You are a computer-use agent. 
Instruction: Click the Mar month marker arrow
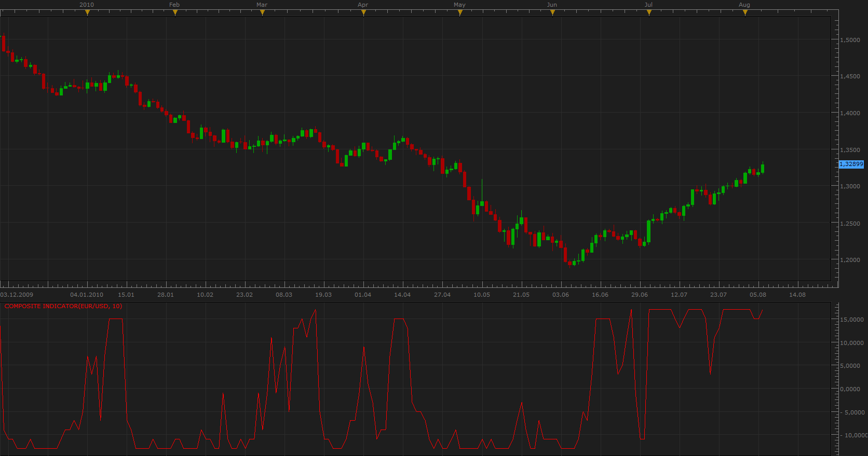(262, 13)
